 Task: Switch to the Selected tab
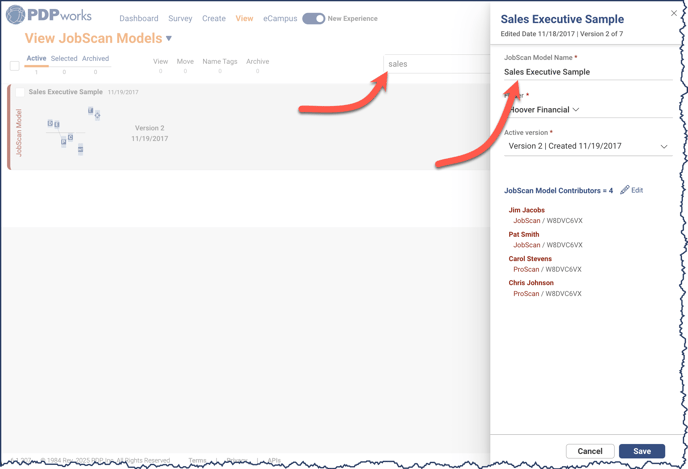(64, 59)
